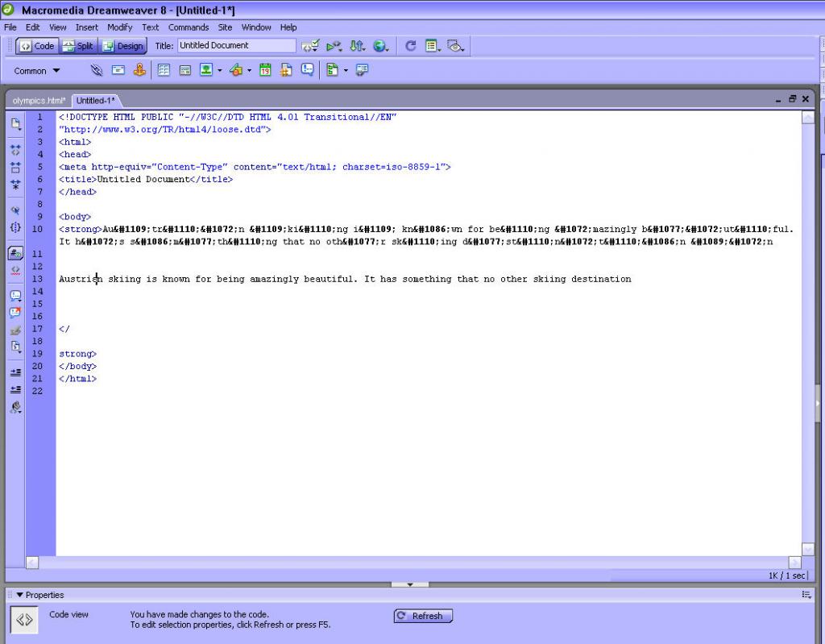Insert a Hyperlink (chain icon)

[97, 70]
